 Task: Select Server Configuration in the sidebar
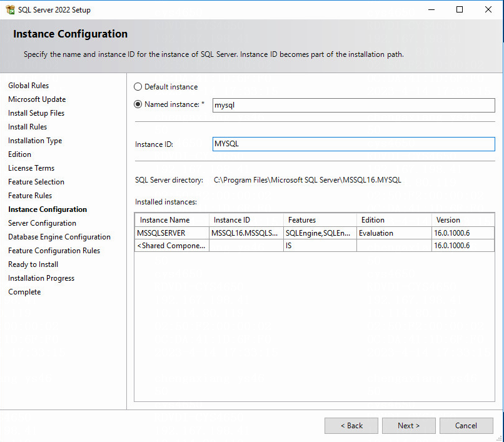(x=42, y=223)
